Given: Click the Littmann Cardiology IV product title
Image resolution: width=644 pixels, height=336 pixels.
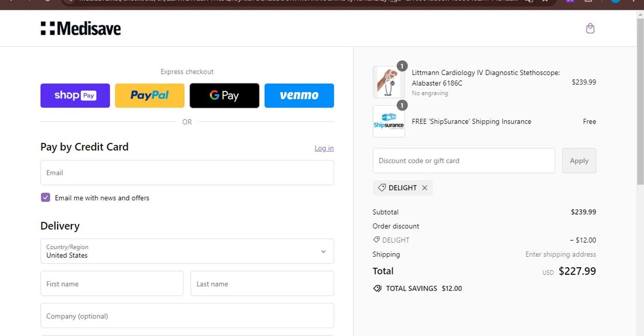Looking at the screenshot, I should click(486, 78).
